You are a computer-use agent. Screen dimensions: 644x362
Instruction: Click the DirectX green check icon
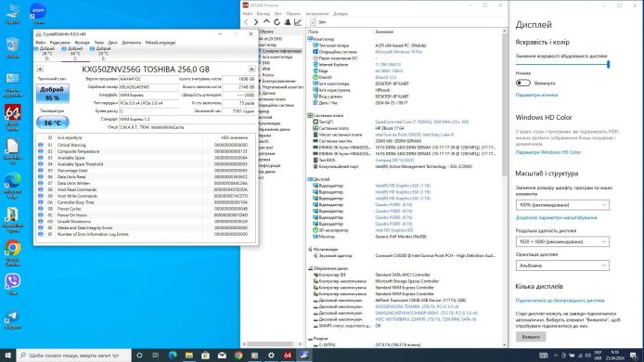coord(316,77)
